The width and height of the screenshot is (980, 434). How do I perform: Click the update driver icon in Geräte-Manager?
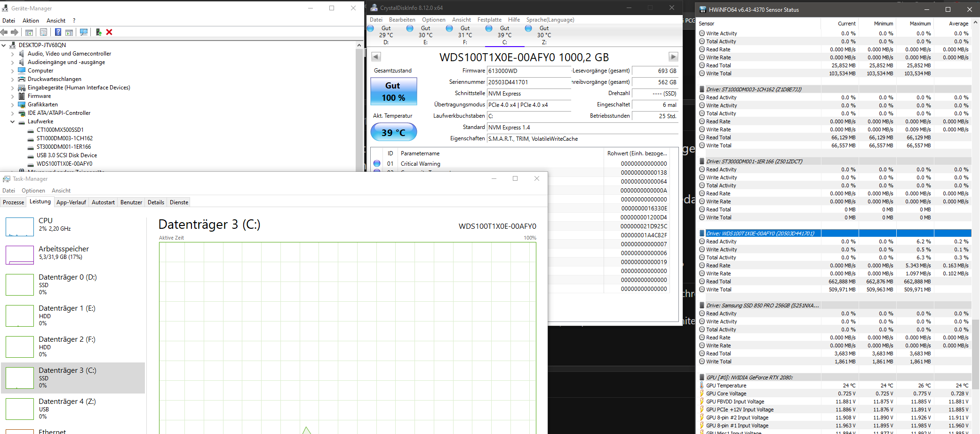coord(98,32)
